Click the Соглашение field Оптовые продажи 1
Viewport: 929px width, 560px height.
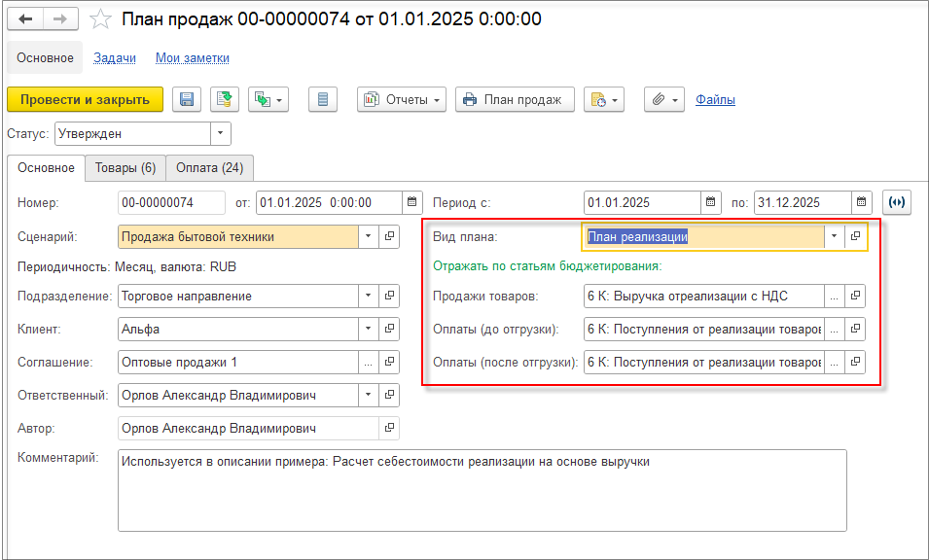point(238,362)
